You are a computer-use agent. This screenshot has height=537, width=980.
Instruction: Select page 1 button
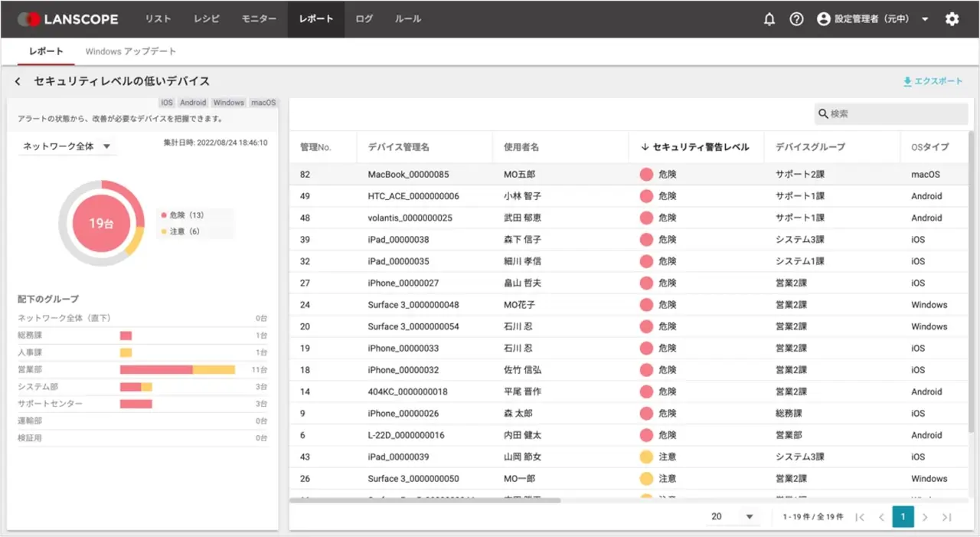[x=903, y=517]
